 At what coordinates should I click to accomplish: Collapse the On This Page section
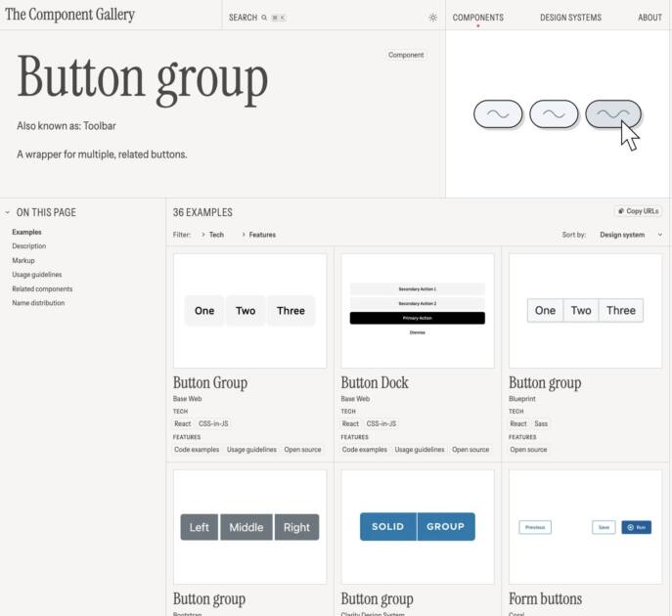[x=8, y=212]
